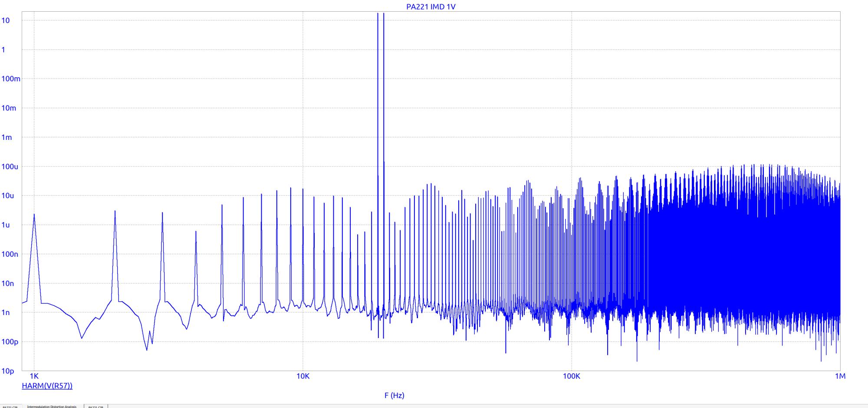Click the plot title PA221 IMD 1V
Viewport: 868px width, 408px height.
tap(431, 7)
